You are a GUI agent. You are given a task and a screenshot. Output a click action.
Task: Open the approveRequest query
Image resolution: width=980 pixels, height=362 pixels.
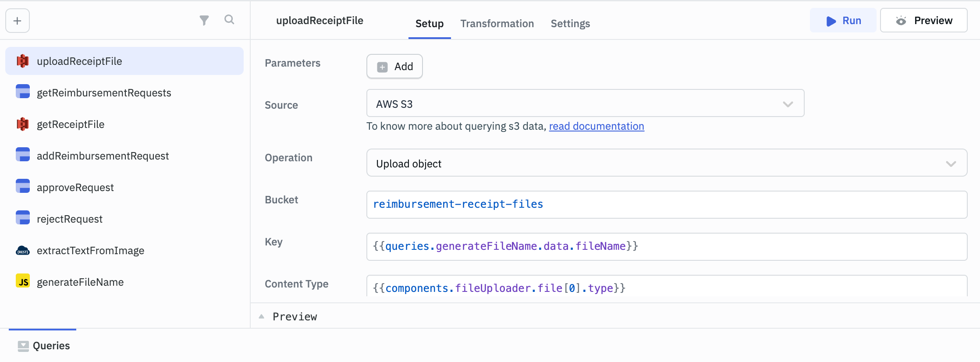tap(75, 188)
